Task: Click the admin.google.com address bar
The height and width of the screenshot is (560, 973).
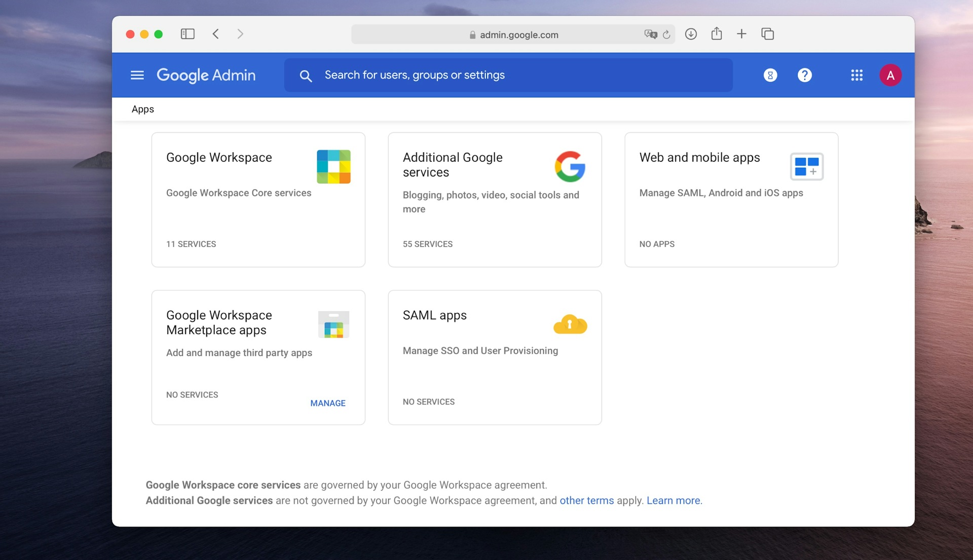Action: [513, 34]
